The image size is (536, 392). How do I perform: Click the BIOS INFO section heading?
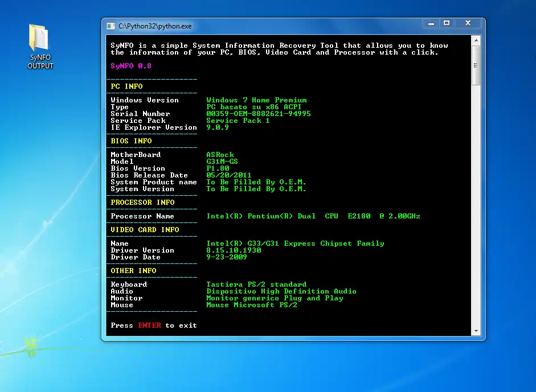pos(131,141)
